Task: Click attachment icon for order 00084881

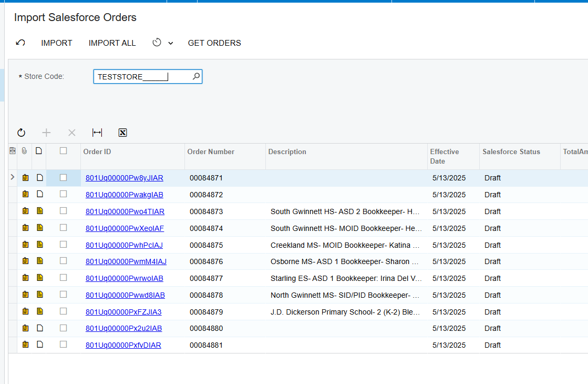Action: (26, 345)
